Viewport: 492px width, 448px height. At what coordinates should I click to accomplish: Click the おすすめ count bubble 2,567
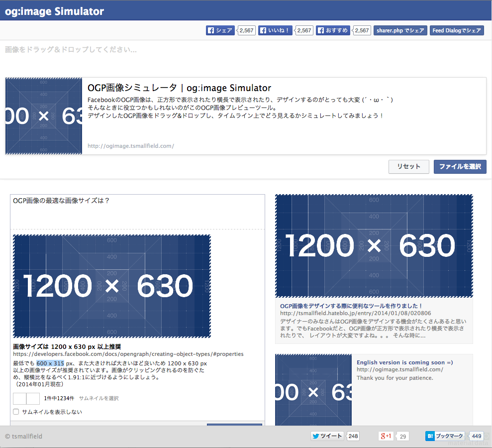click(x=362, y=30)
